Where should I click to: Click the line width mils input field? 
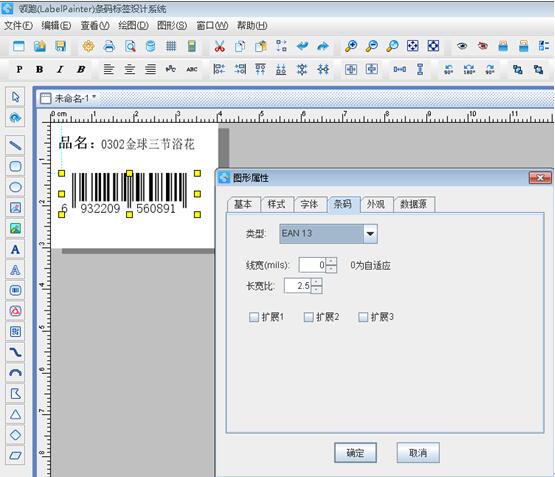(312, 265)
